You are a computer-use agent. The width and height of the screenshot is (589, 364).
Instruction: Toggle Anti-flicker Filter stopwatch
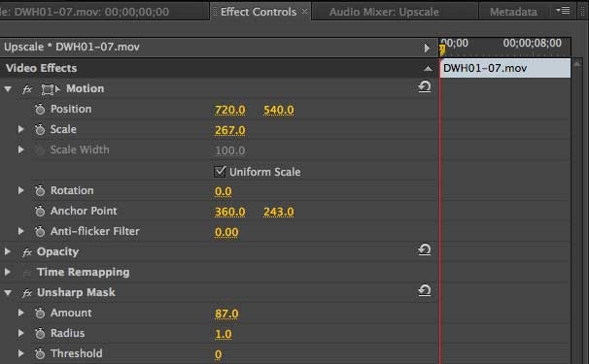[x=40, y=232]
